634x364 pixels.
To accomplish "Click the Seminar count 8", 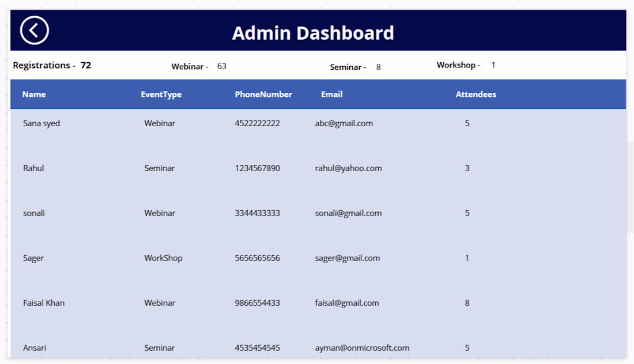I will [x=379, y=67].
